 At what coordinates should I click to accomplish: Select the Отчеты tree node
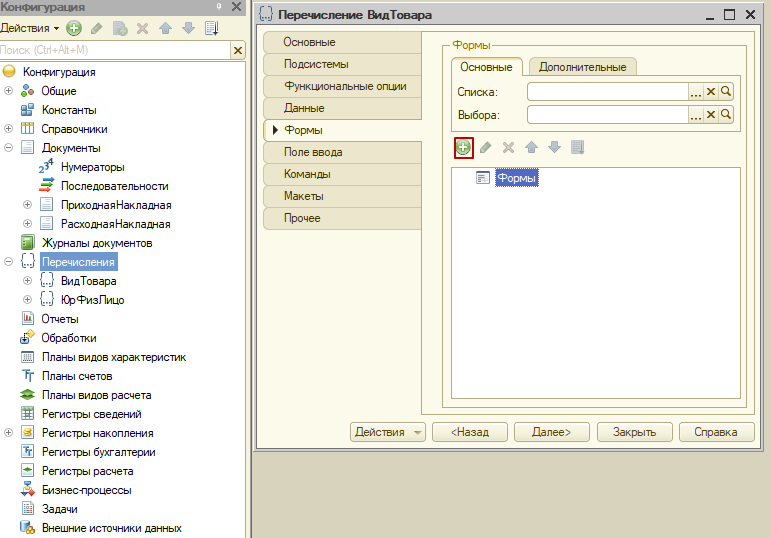pos(60,319)
